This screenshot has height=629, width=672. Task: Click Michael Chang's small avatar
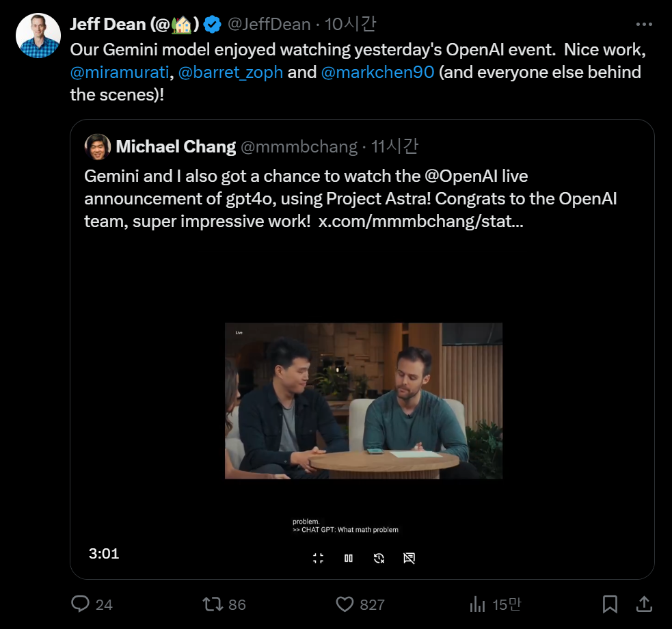point(98,146)
